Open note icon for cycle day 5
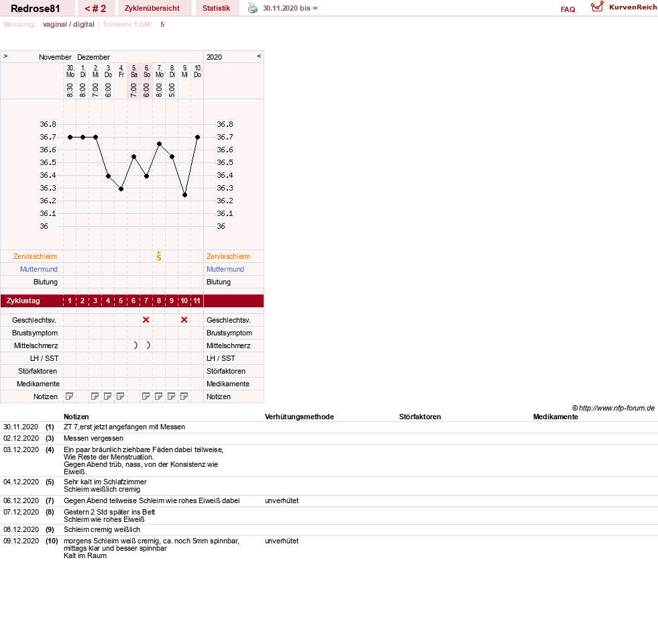 click(x=121, y=396)
